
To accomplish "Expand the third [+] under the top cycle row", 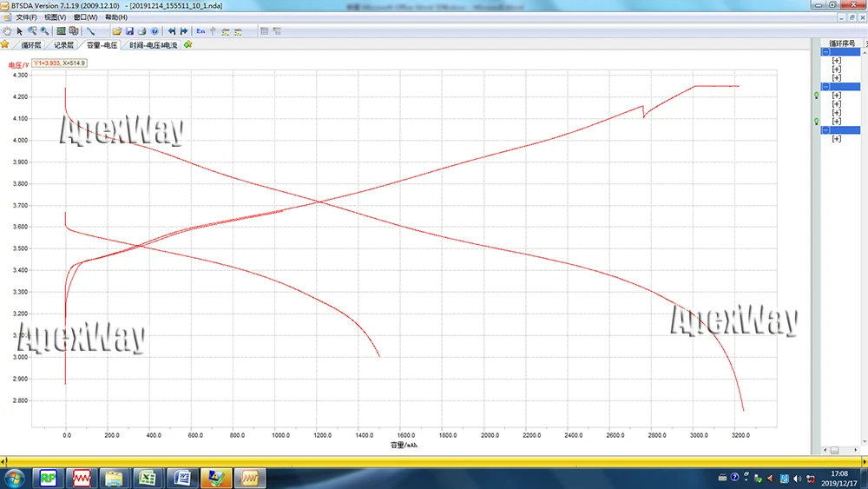I will point(837,78).
